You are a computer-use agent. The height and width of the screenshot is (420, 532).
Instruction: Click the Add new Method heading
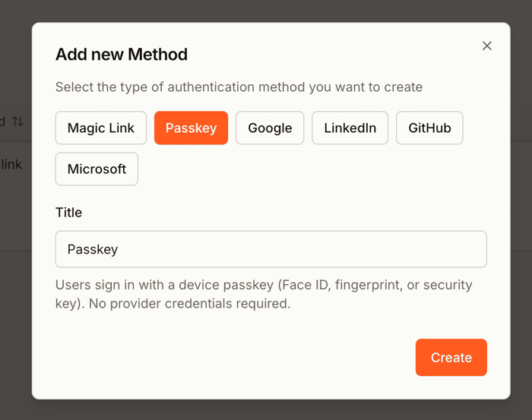coord(122,54)
